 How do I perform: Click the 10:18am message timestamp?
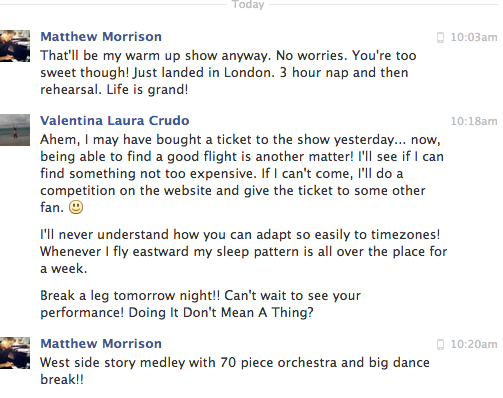click(474, 121)
